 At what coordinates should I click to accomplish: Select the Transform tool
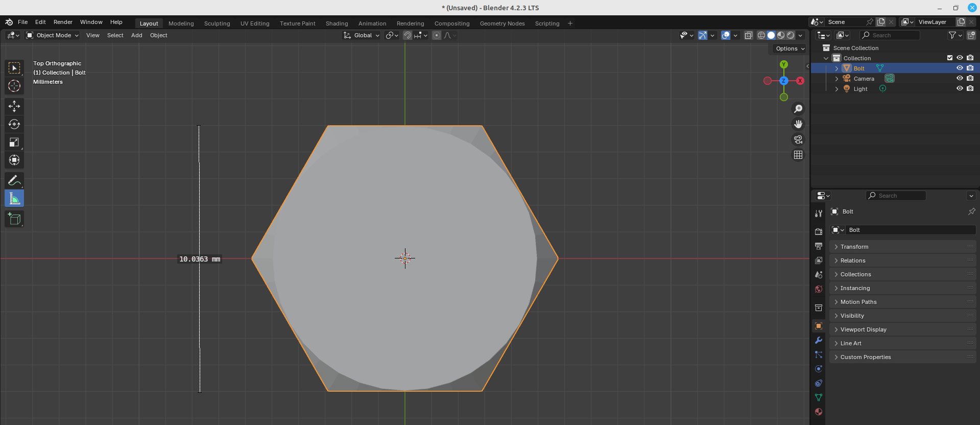[14, 160]
